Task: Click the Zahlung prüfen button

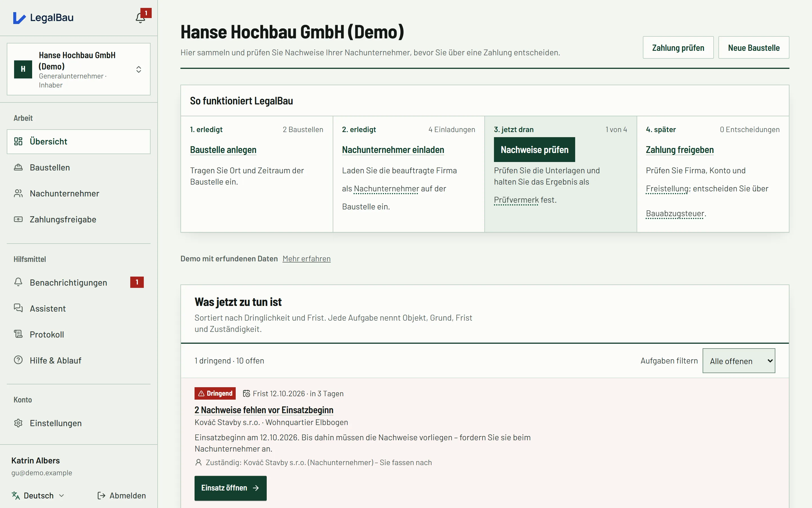Action: click(x=678, y=48)
